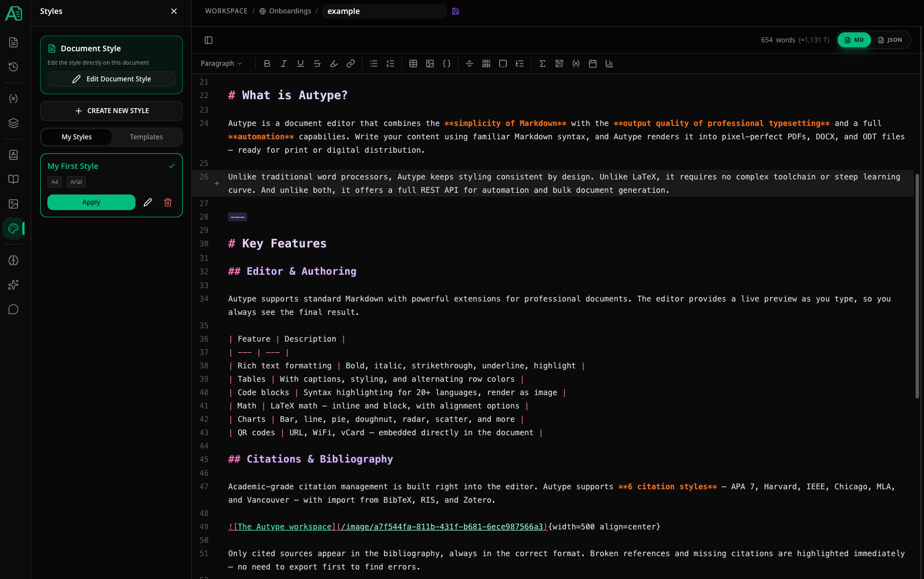Image resolution: width=924 pixels, height=579 pixels.
Task: Apply strikethrough formatting
Action: (317, 64)
